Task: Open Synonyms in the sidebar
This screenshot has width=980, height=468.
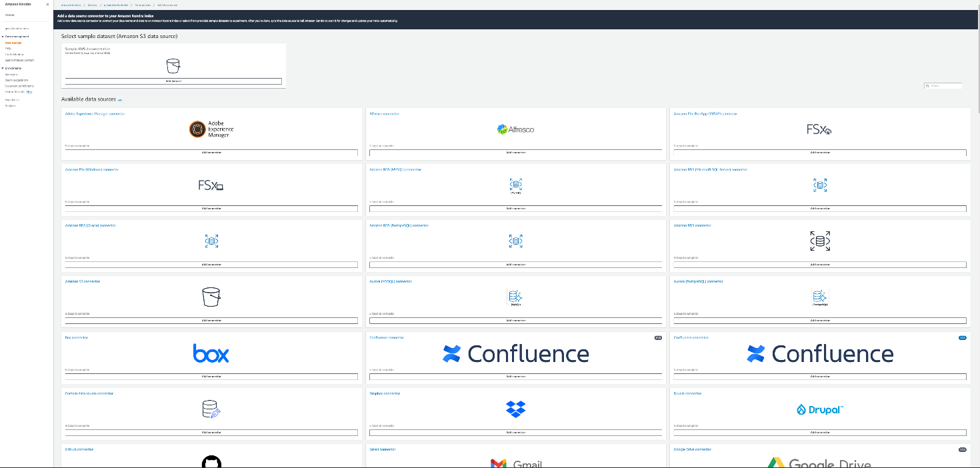Action: click(11, 74)
